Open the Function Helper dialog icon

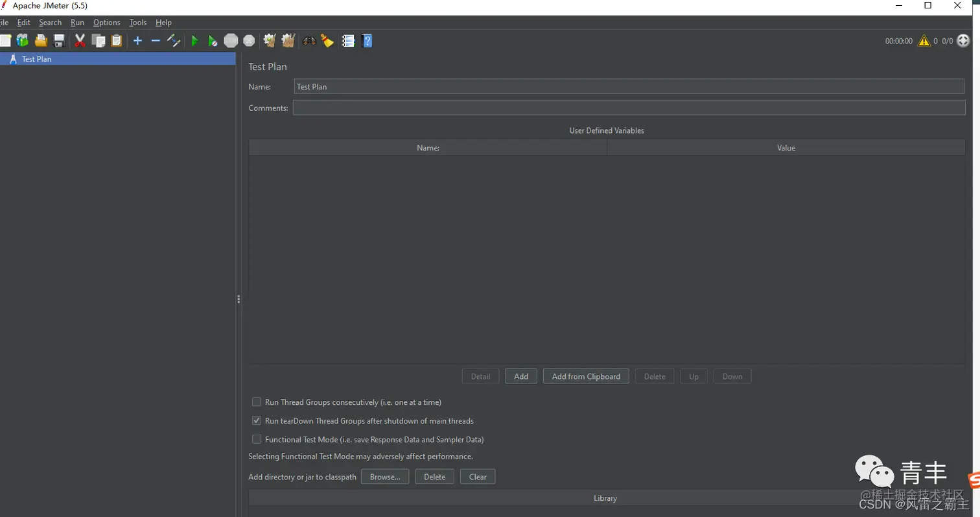click(348, 41)
